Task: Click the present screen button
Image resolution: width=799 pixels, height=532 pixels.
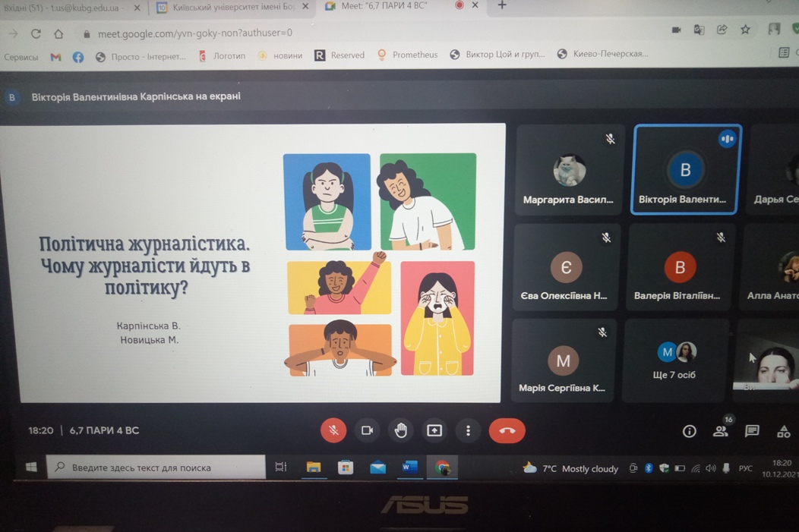Action: coord(434,430)
